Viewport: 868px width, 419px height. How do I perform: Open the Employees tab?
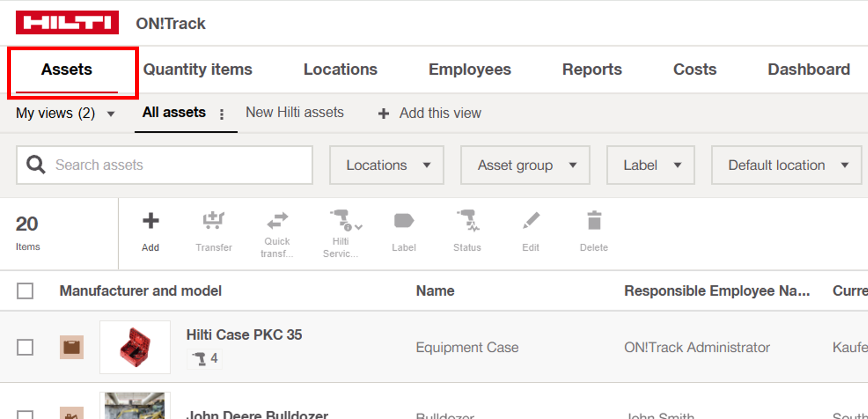coord(469,70)
